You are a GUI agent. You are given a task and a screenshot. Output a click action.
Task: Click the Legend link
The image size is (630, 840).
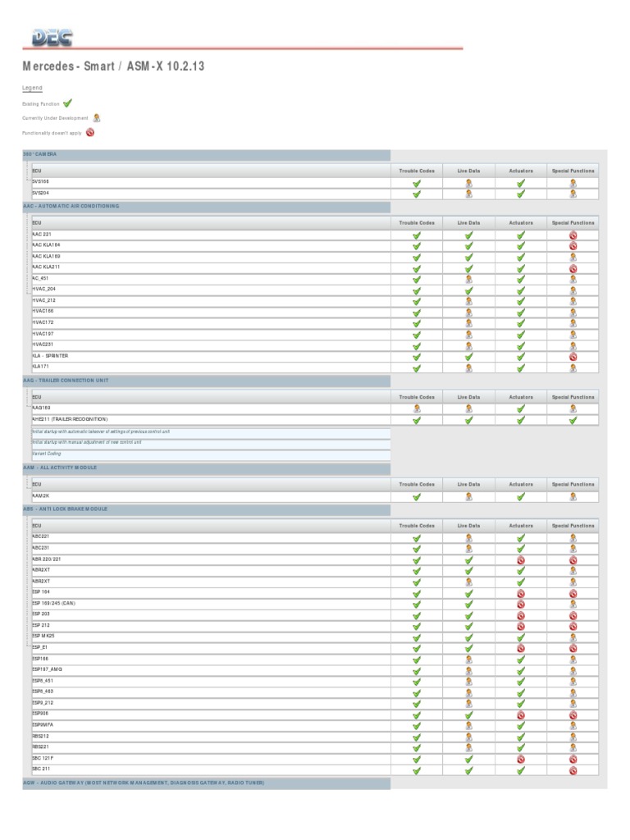[x=32, y=88]
